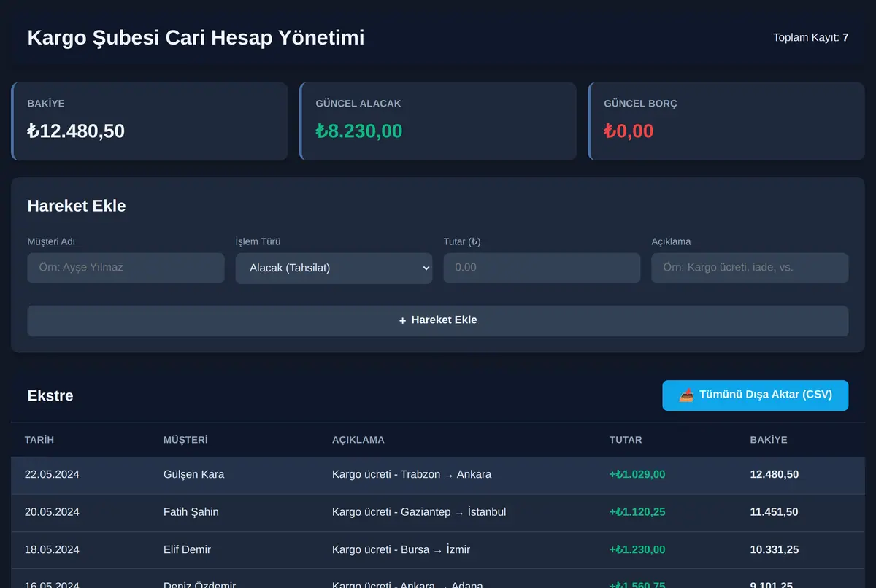Click the TARİH column header
Viewport: 876px width, 588px height.
click(x=39, y=440)
